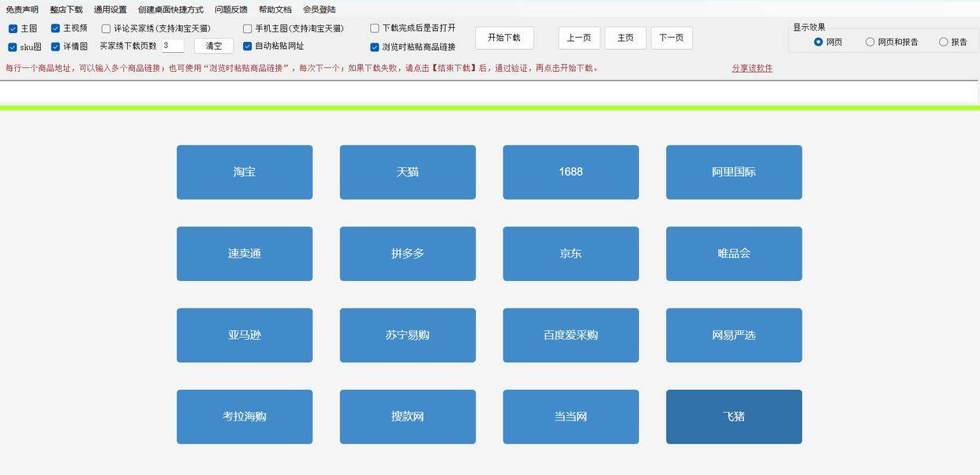Click the 分享该软件 link
The width and height of the screenshot is (980, 475).
point(752,68)
